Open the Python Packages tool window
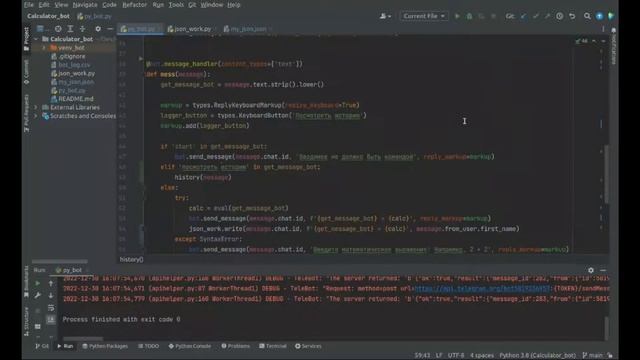The height and width of the screenshot is (360, 640). point(105,346)
